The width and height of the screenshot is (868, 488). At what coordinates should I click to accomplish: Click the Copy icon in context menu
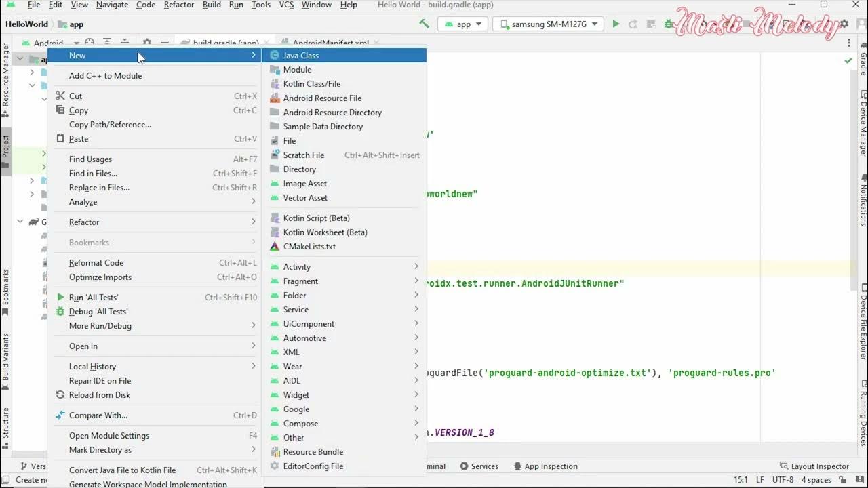click(x=60, y=110)
